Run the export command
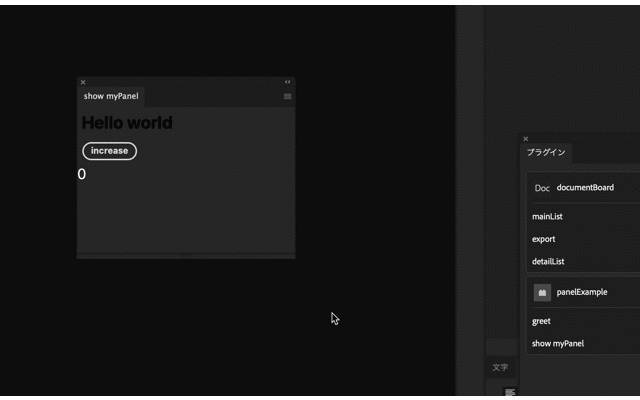The image size is (640, 400). point(544,239)
